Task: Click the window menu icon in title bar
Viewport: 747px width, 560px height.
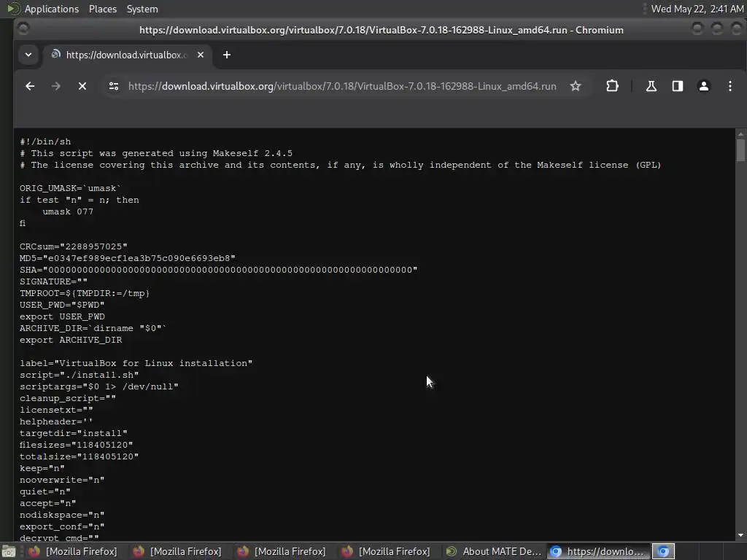Action: coord(23,29)
